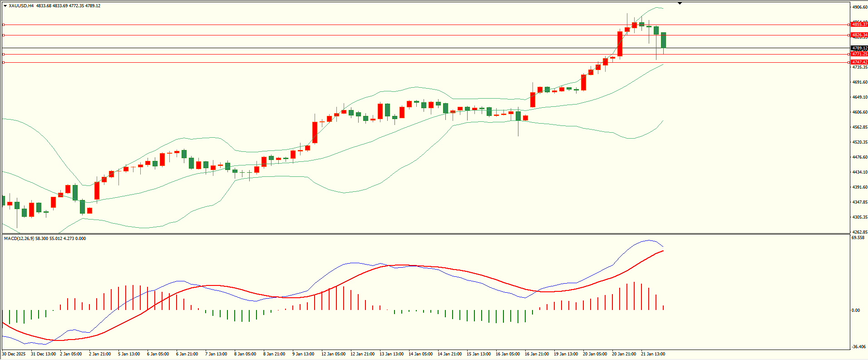Grab the left handle of the 4771.25 line
Image resolution: width=868 pixels, height=360 pixels.
coord(4,54)
